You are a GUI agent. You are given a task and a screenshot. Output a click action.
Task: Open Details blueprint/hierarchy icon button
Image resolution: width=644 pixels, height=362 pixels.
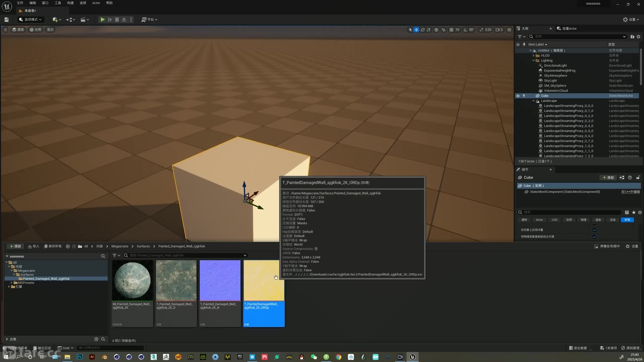[622, 177]
